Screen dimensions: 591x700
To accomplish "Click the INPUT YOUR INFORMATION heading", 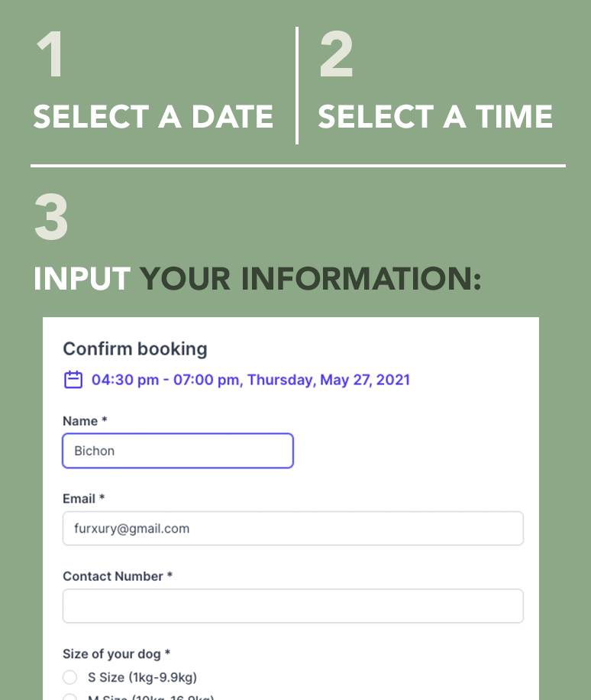I will click(258, 279).
